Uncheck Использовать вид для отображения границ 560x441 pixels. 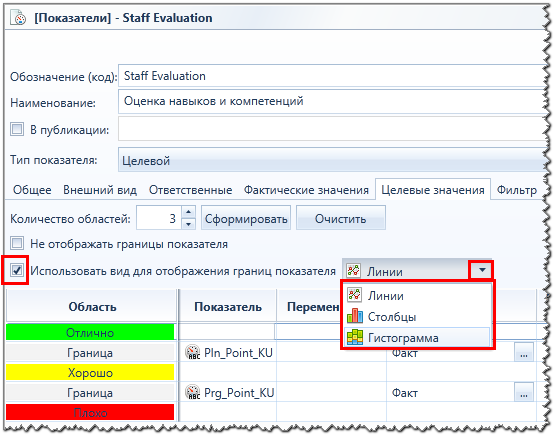pyautogui.click(x=17, y=270)
